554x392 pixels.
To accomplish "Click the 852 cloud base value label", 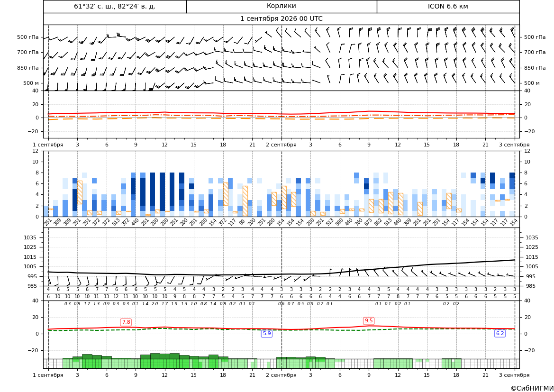I will [378, 223].
